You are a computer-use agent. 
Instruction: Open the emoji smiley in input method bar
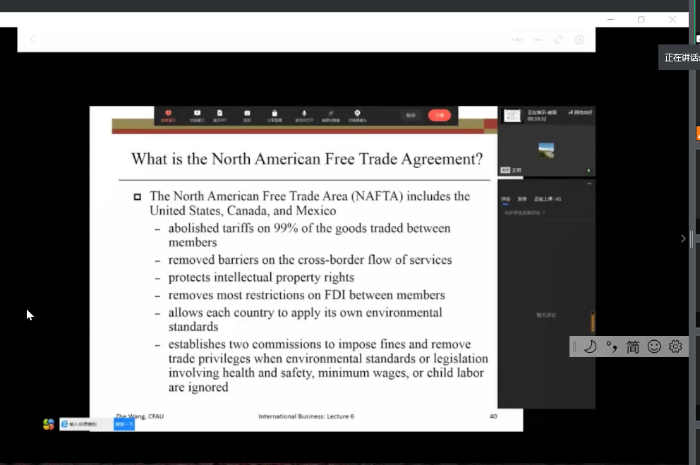[654, 347]
